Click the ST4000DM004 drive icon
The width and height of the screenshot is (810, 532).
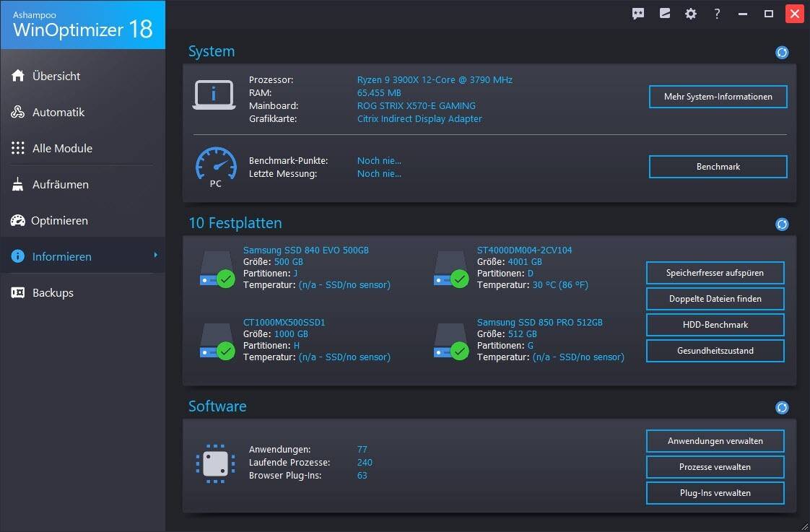450,269
